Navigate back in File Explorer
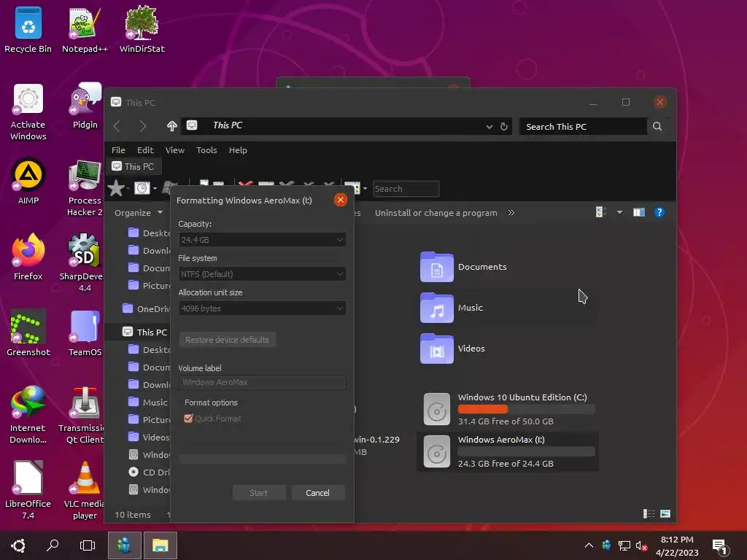The image size is (747, 560). click(117, 126)
